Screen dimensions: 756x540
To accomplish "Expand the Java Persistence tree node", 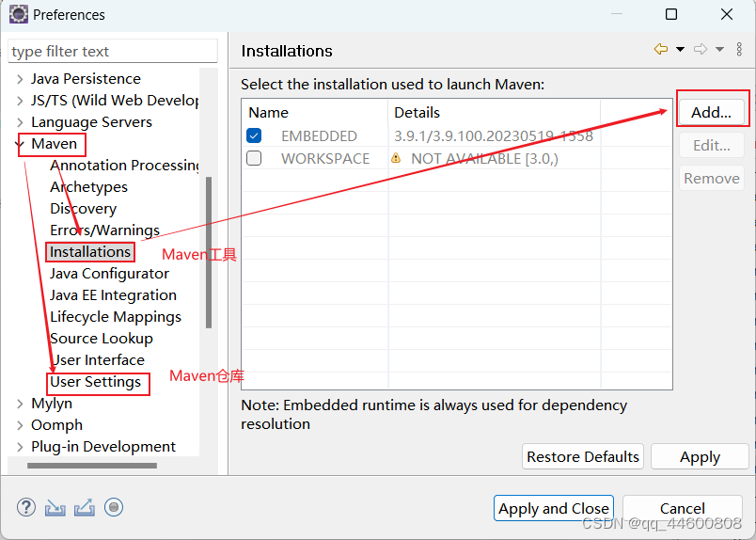I will click(20, 79).
